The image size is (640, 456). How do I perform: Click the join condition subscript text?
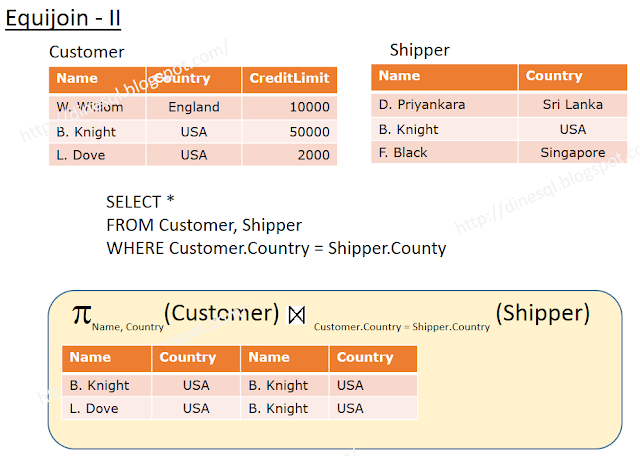pos(401,327)
